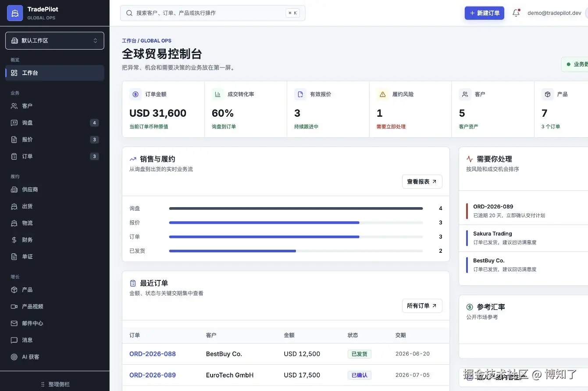Image resolution: width=588 pixels, height=391 pixels.
Task: Open Sakura Trading follow-up item
Action: (524, 238)
